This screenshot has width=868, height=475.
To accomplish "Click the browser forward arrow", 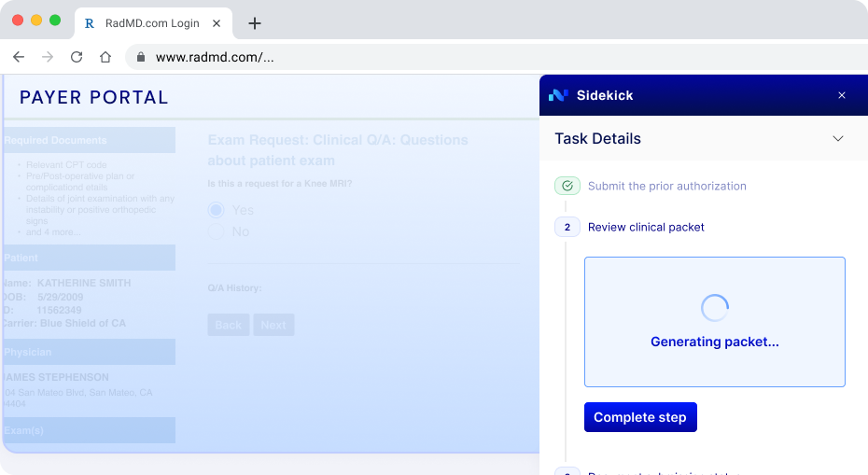I will (x=48, y=57).
